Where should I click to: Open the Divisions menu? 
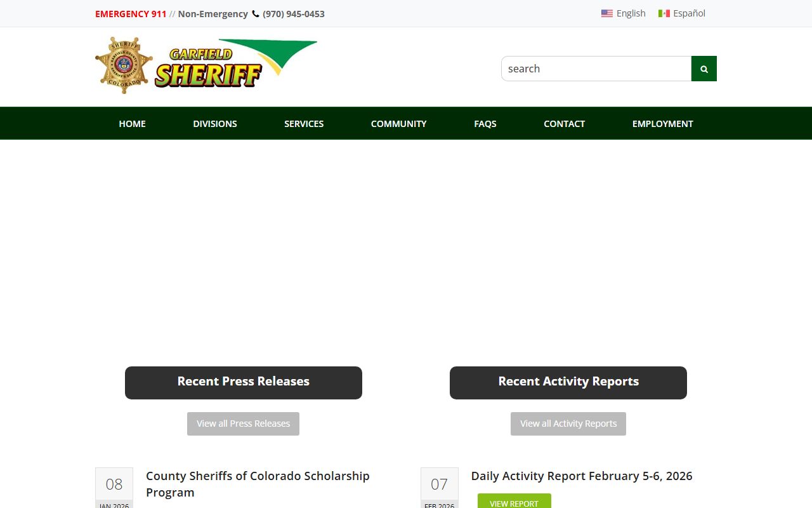pos(214,124)
